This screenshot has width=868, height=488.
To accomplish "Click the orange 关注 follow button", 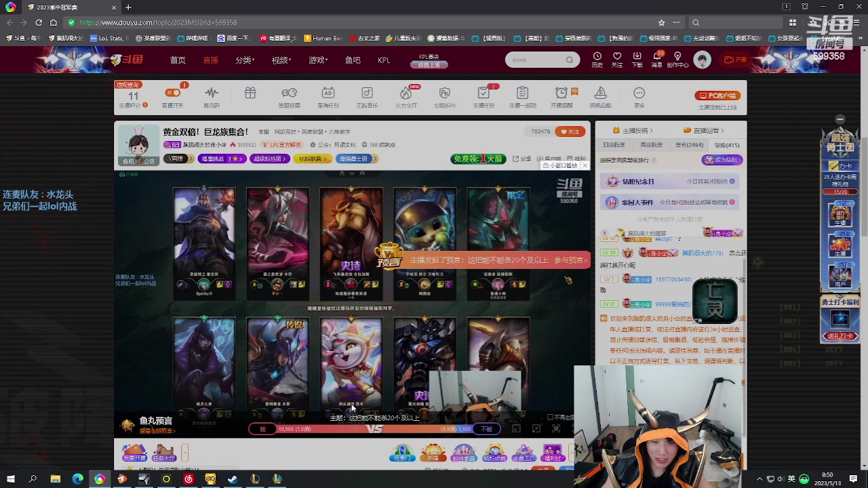I will point(570,131).
